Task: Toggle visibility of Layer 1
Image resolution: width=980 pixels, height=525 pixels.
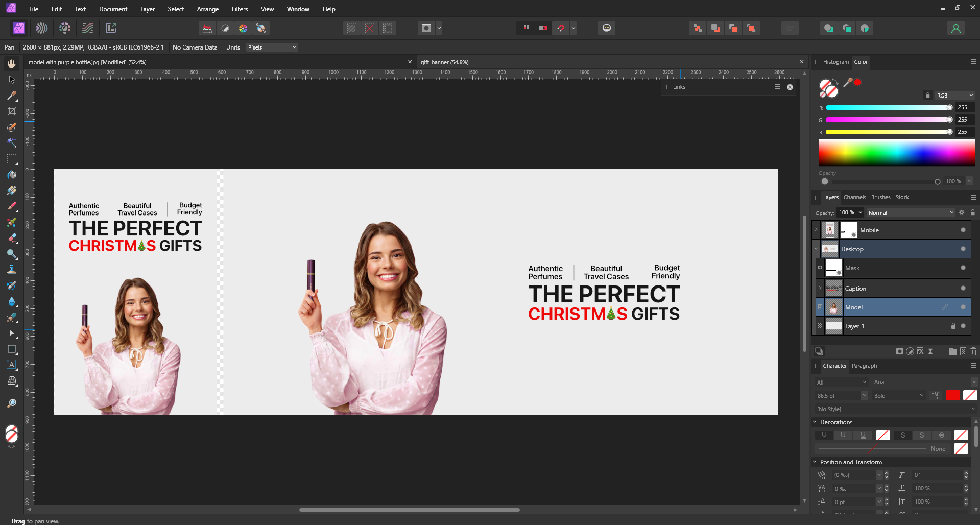Action: pos(963,326)
